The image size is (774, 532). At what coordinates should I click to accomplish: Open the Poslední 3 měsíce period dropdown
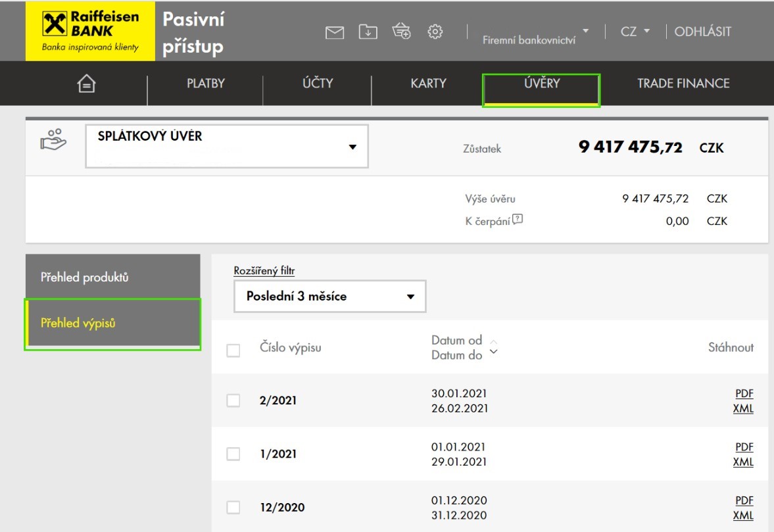(329, 296)
